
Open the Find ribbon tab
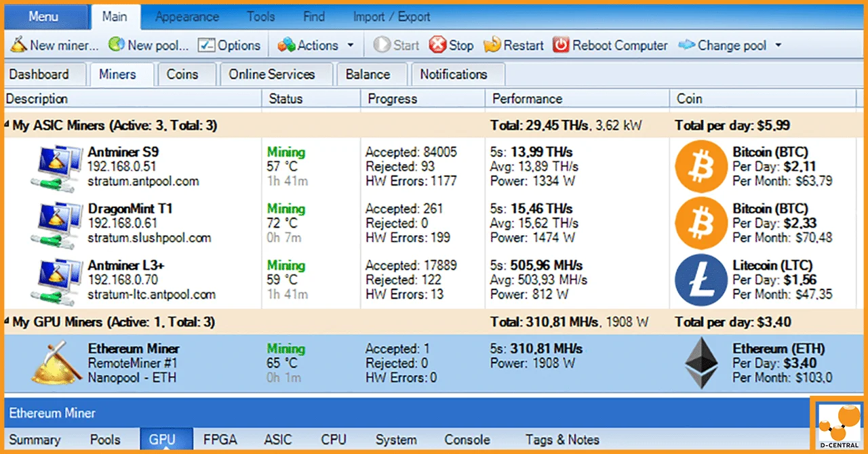point(314,17)
